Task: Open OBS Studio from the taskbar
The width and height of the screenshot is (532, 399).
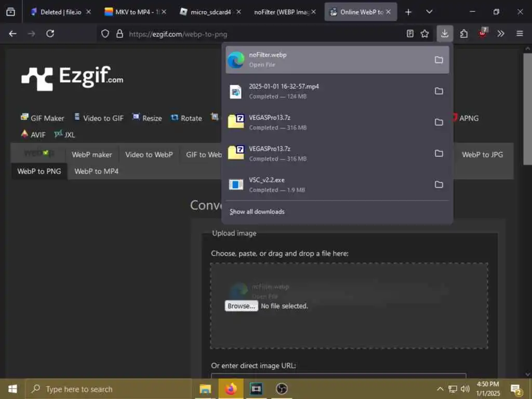Action: click(281, 389)
